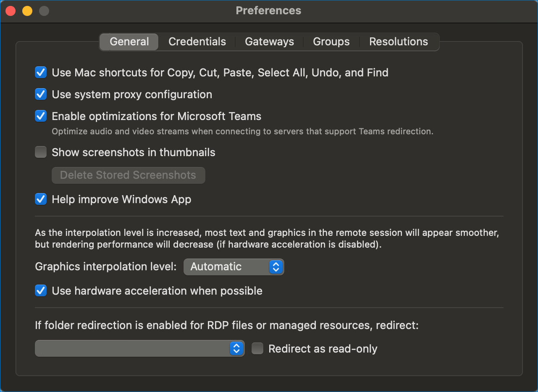Screen dimensions: 538x392
Task: Open the Graphics interpolation level dropdown
Action: click(x=234, y=267)
